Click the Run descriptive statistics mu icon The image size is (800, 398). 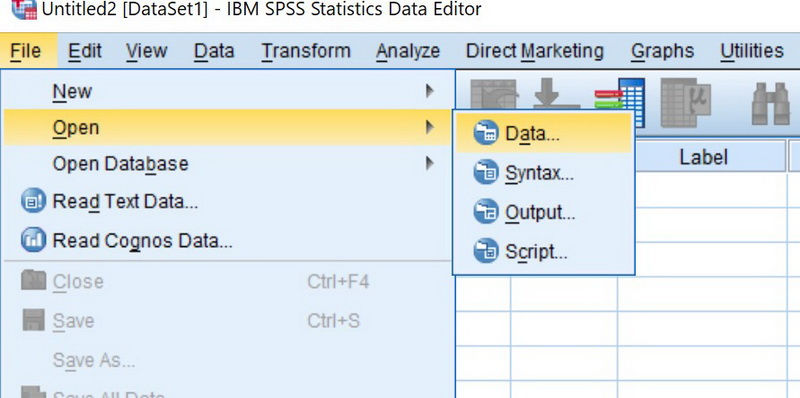click(x=686, y=103)
